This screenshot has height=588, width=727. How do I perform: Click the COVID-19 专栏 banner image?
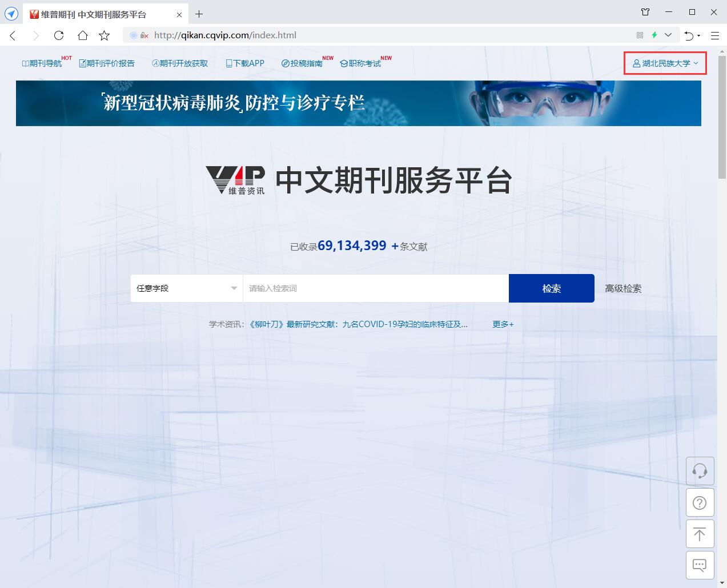pos(358,103)
